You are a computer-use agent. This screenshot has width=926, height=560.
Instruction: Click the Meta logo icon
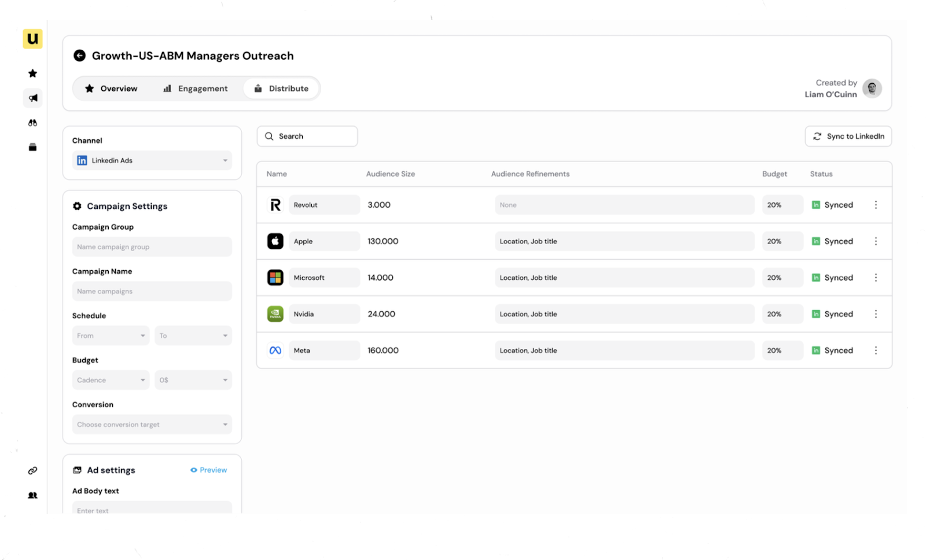(x=275, y=351)
